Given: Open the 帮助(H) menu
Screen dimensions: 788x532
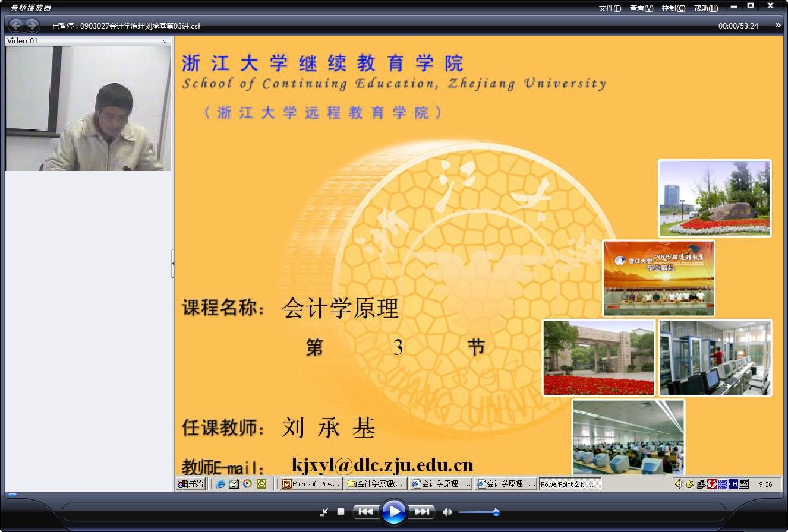Looking at the screenshot, I should [706, 8].
